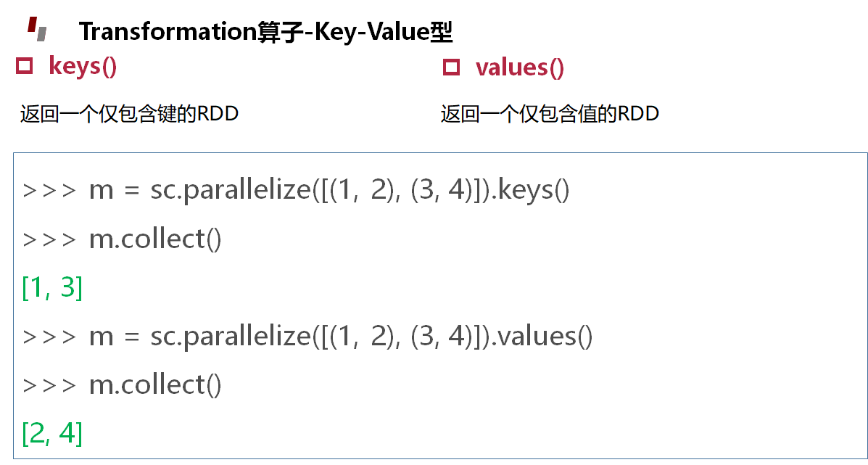Click the >>> prompt before the values() line
Viewport: 868px width, 465px height.
coord(48,337)
